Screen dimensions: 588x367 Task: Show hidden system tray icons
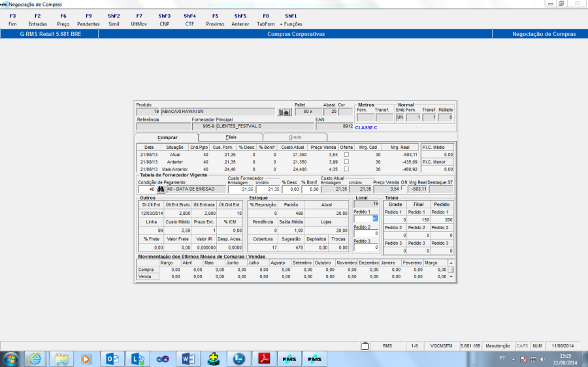point(514,360)
